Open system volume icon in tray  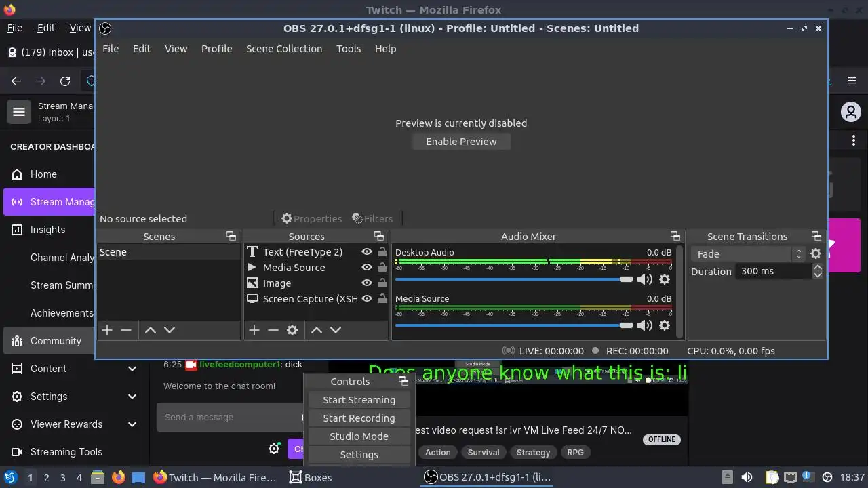click(x=747, y=477)
